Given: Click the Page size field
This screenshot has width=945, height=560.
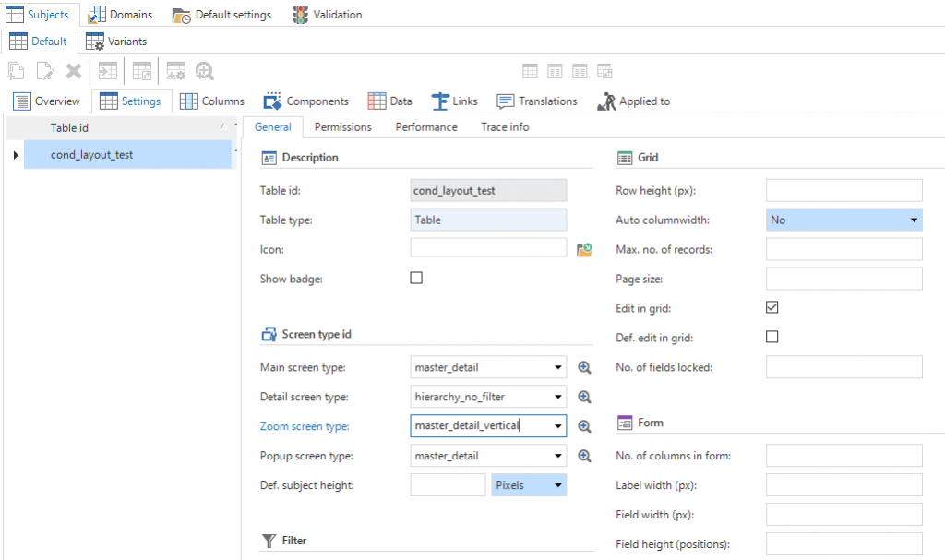Looking at the screenshot, I should (843, 279).
